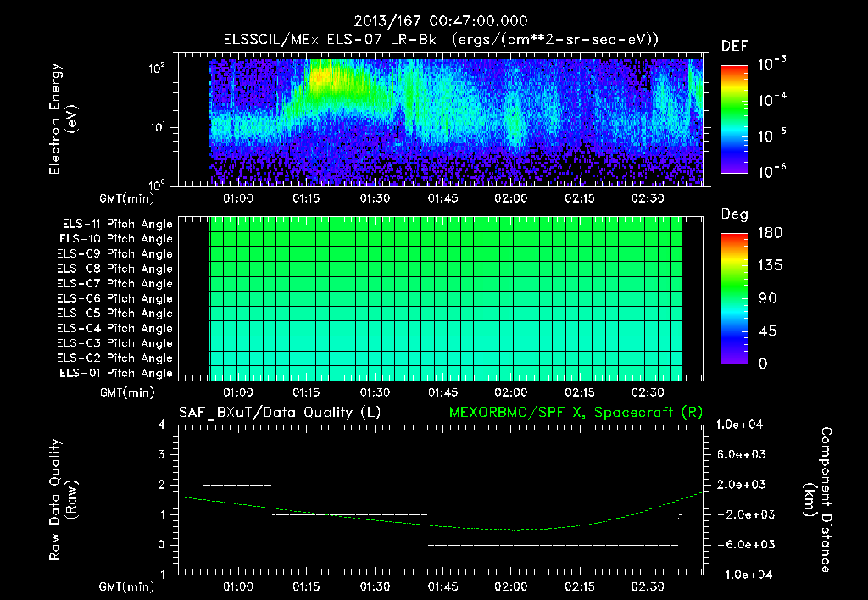
Task: Click 01:15 time label under the spectrogram
Action: pos(306,198)
